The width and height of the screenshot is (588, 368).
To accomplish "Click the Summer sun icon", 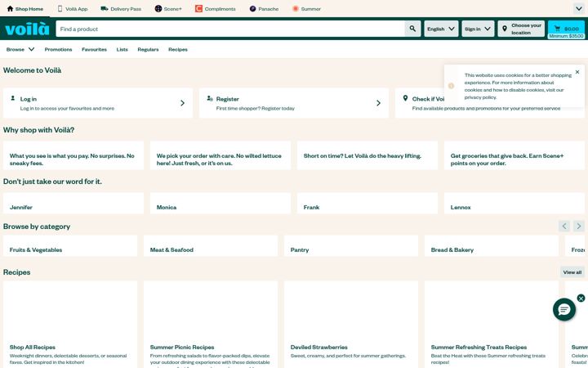I will tap(296, 9).
